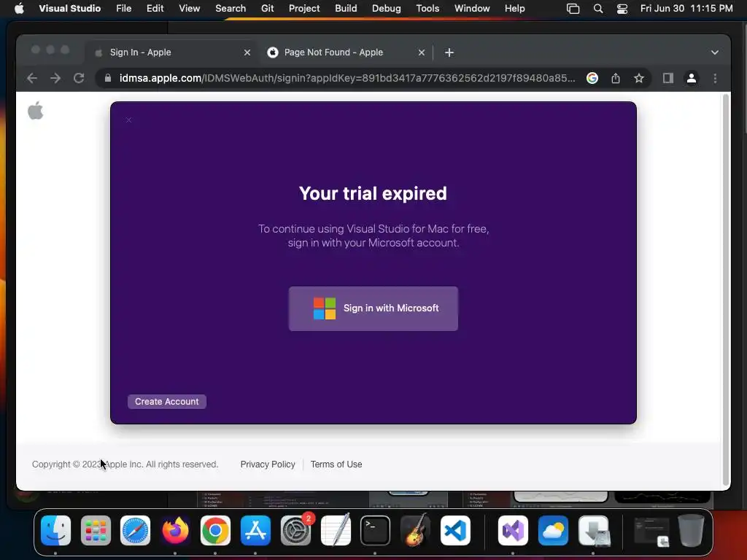This screenshot has height=560, width=747.
Task: Open Google Chrome from the Dock
Action: (x=215, y=531)
